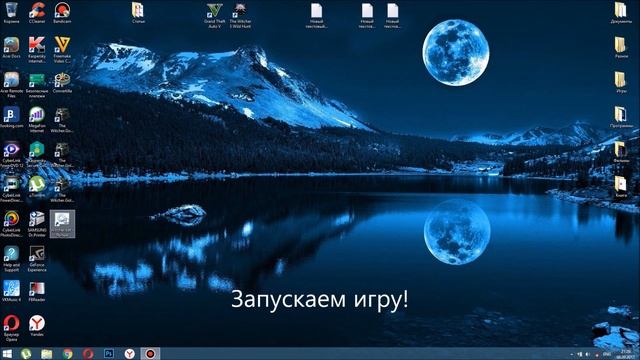
Task: Select the Книги folder on the desktop
Action: coord(621,187)
